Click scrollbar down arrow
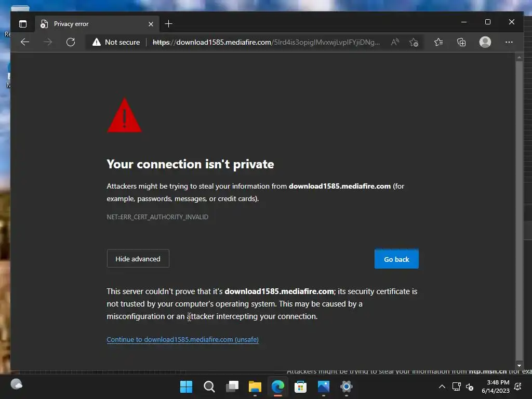 [519, 365]
